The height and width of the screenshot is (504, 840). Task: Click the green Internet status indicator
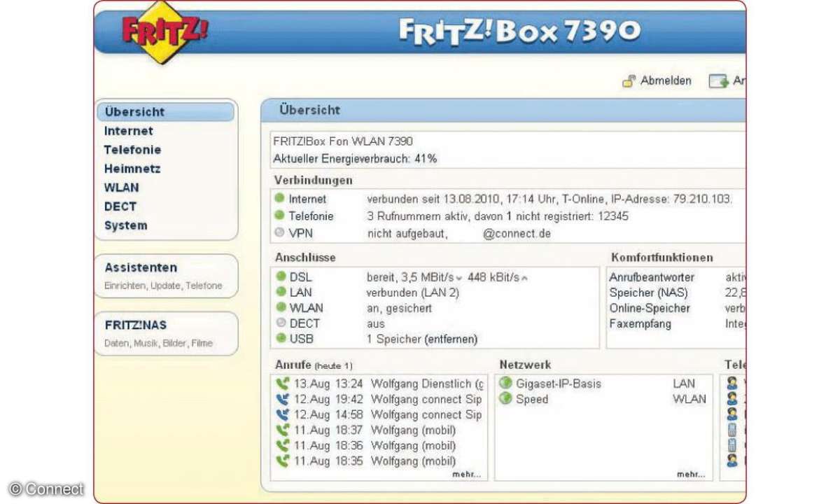[280, 199]
